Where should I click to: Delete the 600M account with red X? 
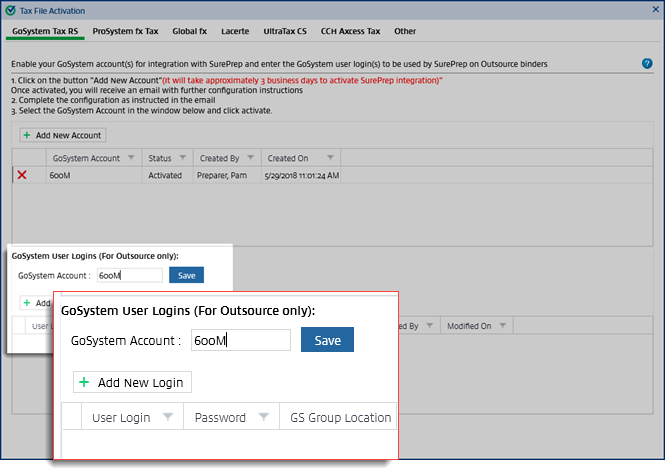(x=22, y=175)
